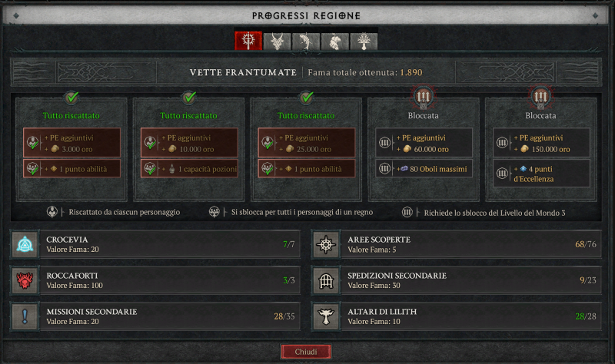Open the fish-emblem region tab
Image resolution: width=615 pixels, height=364 pixels.
pyautogui.click(x=306, y=41)
